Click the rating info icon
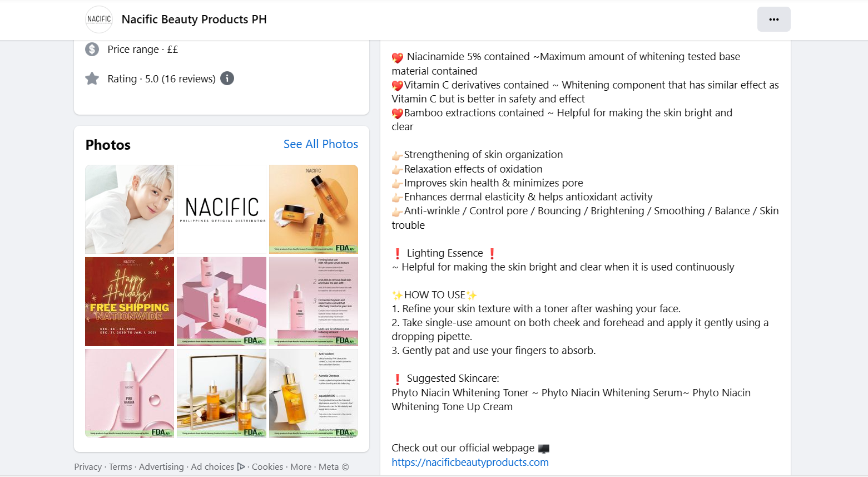Image resolution: width=868 pixels, height=477 pixels. (x=227, y=78)
